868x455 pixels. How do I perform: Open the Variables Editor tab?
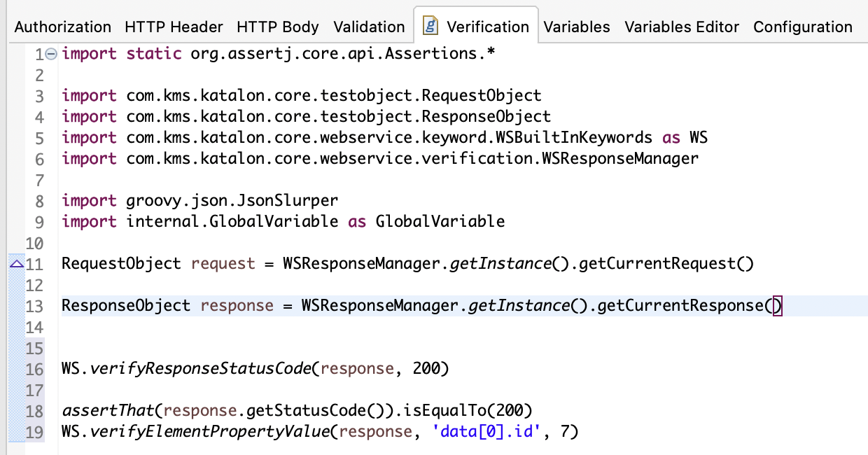click(682, 27)
